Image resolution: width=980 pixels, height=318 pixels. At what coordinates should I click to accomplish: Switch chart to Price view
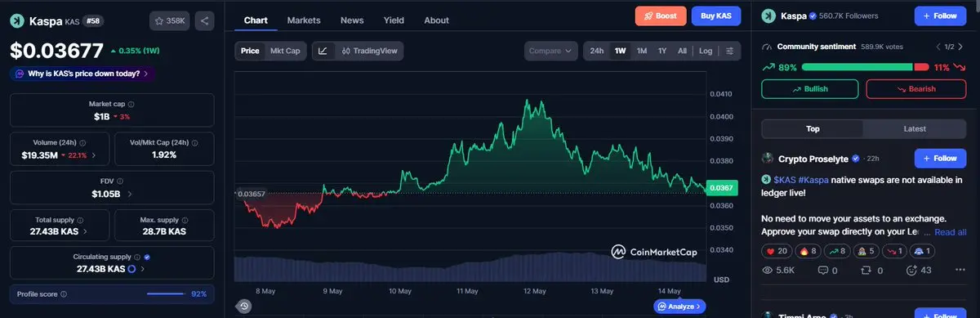pos(250,51)
